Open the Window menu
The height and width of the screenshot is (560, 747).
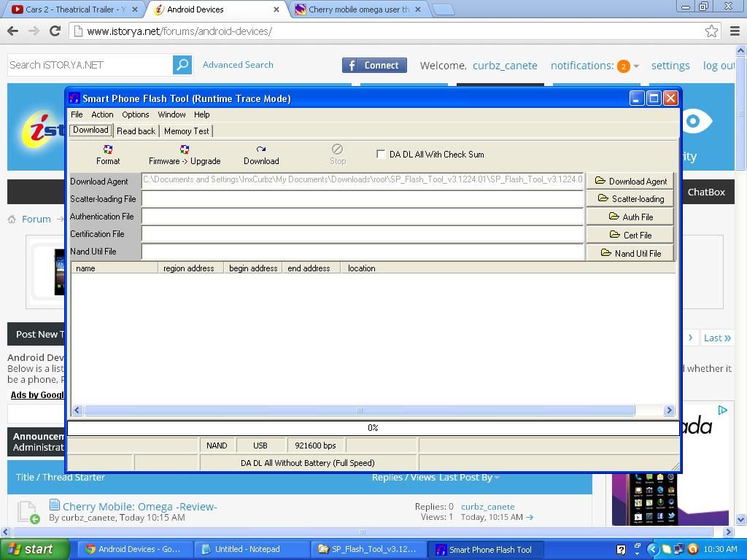pyautogui.click(x=171, y=114)
